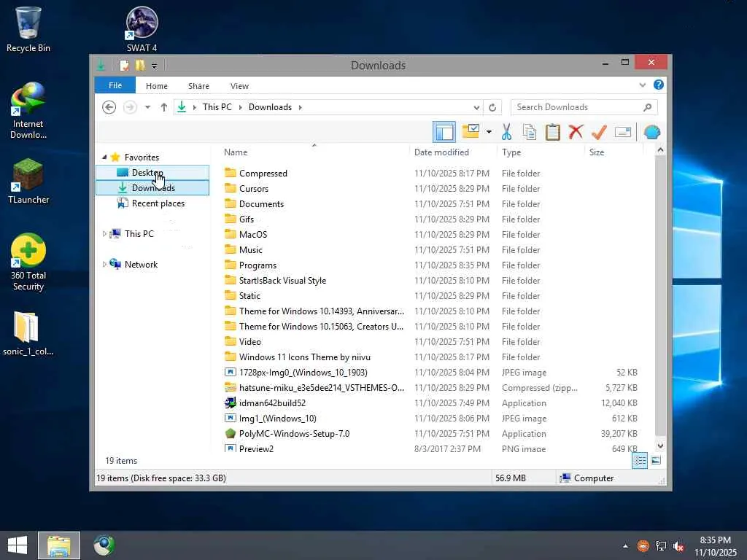Click the Help question mark icon
Viewport: 747px width, 560px height.
click(659, 85)
